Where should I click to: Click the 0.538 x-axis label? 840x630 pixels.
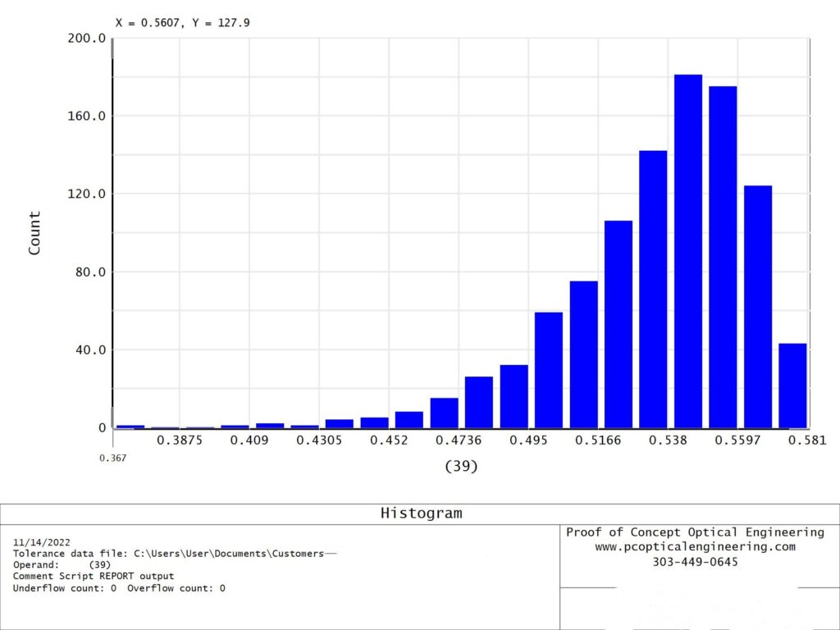668,441
